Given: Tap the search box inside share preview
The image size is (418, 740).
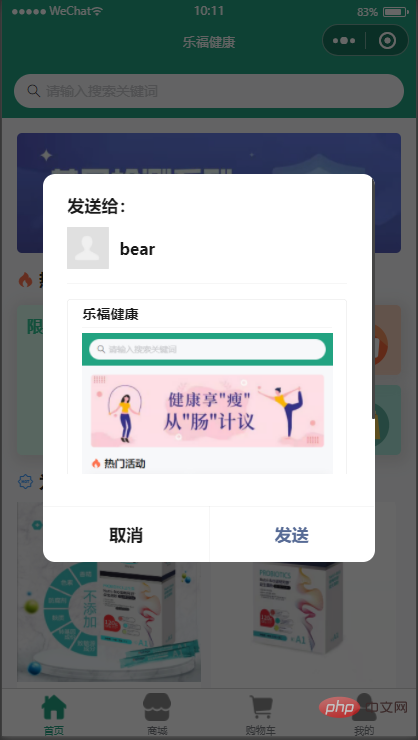Looking at the screenshot, I should click(207, 349).
